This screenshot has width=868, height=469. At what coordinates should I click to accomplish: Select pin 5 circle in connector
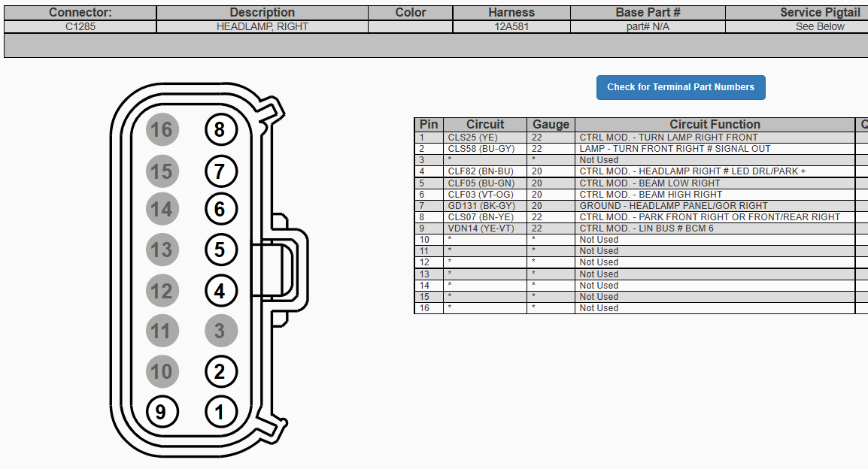coord(220,250)
